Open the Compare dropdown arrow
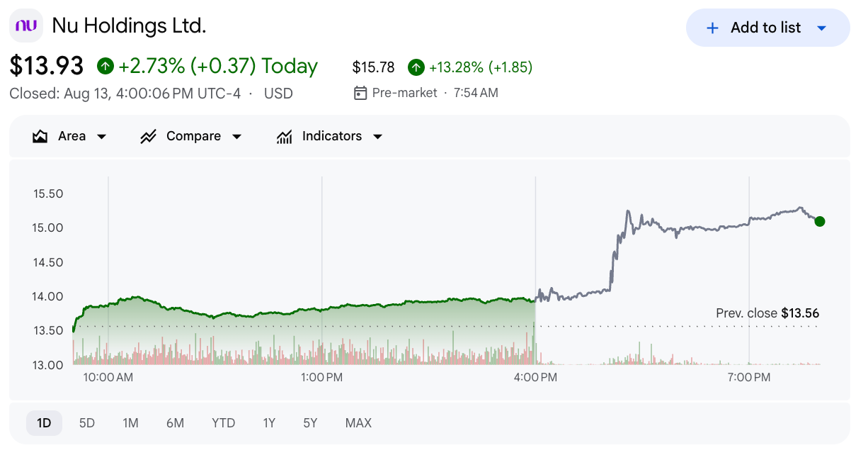The width and height of the screenshot is (868, 455). (236, 136)
